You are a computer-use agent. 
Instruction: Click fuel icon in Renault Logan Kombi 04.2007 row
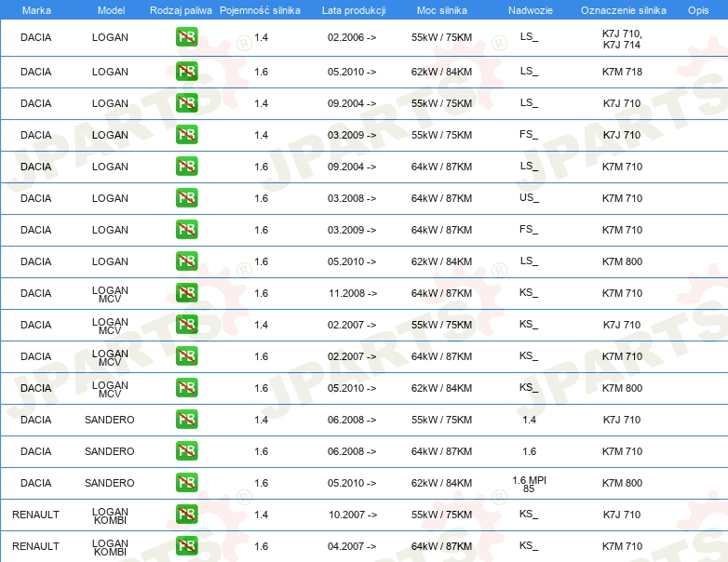pos(186,546)
